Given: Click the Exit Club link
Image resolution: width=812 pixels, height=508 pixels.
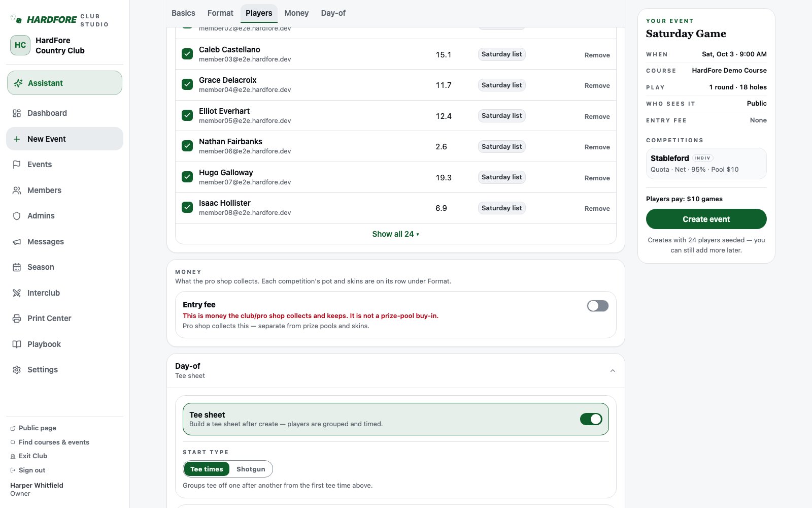Looking at the screenshot, I should point(33,456).
